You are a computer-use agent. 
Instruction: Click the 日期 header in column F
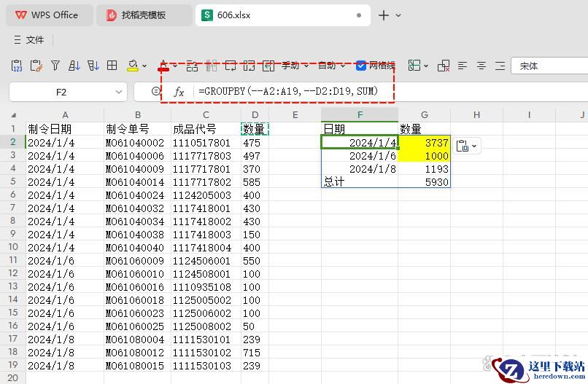tap(360, 129)
